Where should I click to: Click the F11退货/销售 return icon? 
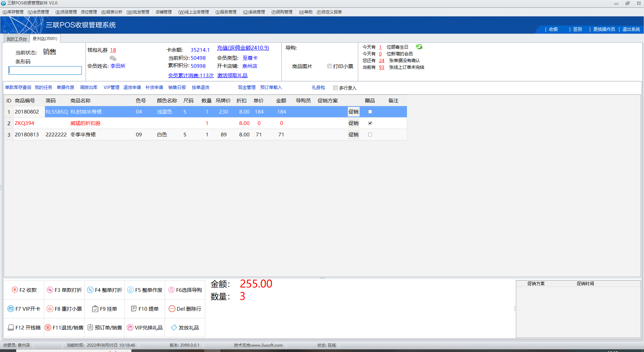(48, 327)
